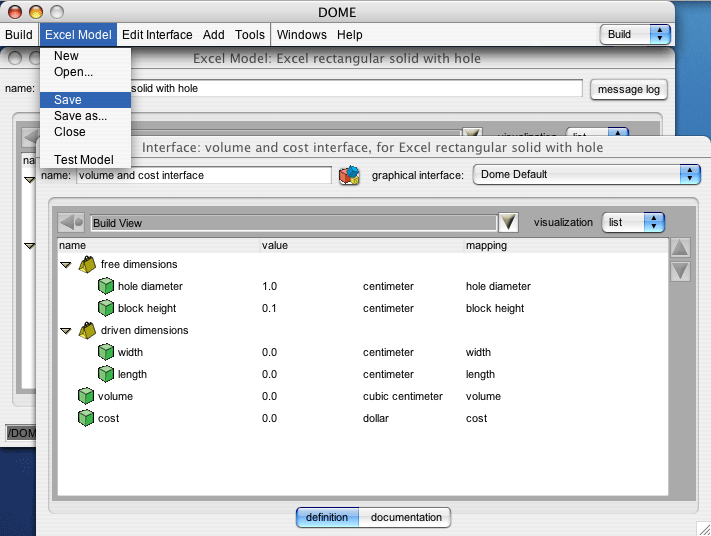
Task: Click the move up arrow button
Action: pyautogui.click(x=680, y=248)
